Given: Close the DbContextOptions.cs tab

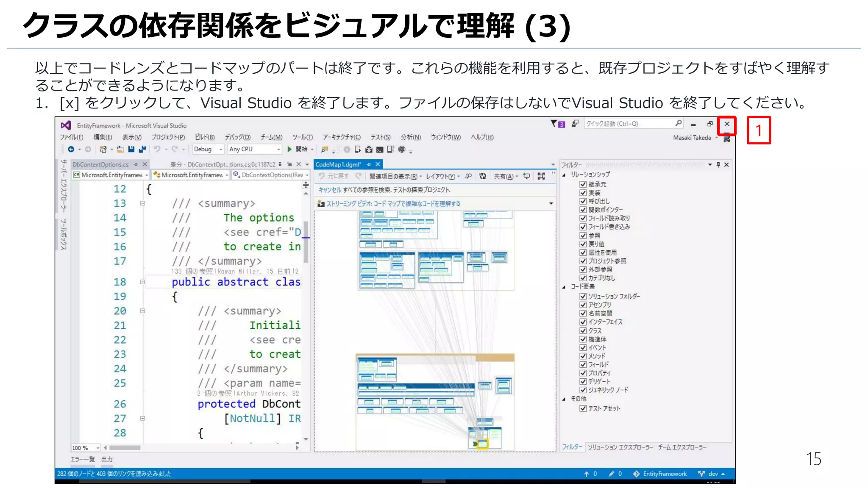Looking at the screenshot, I should click(x=145, y=164).
